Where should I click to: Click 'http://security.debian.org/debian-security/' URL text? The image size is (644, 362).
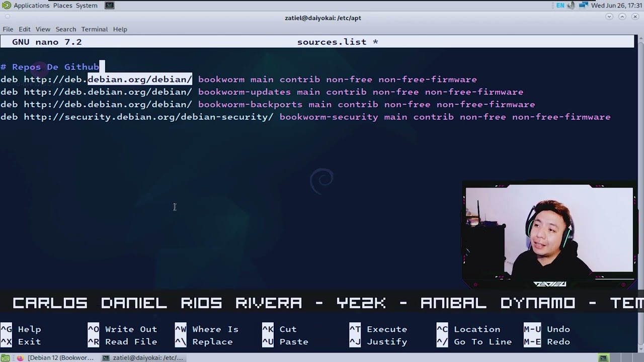point(148,117)
